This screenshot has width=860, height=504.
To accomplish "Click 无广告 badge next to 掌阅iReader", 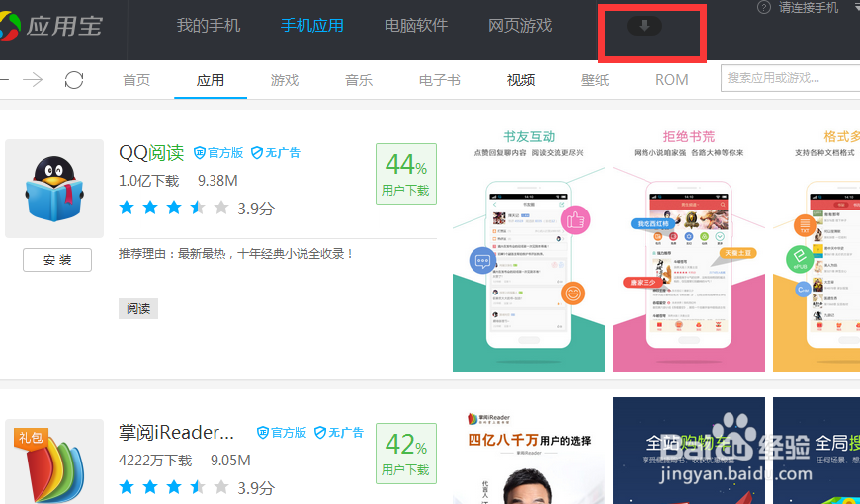I will point(339,433).
